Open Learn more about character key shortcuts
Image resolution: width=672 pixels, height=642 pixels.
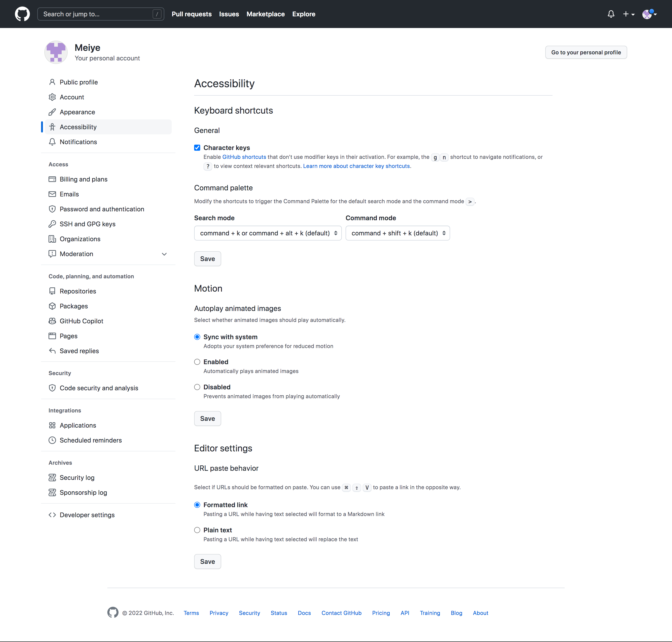(x=356, y=166)
